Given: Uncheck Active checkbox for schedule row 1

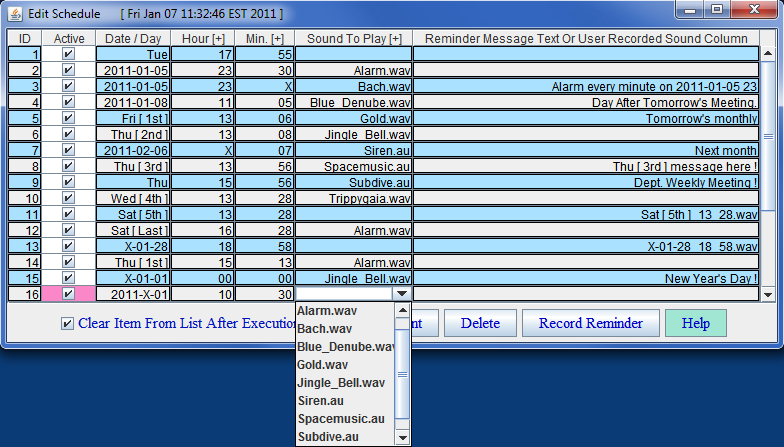Looking at the screenshot, I should [68, 54].
